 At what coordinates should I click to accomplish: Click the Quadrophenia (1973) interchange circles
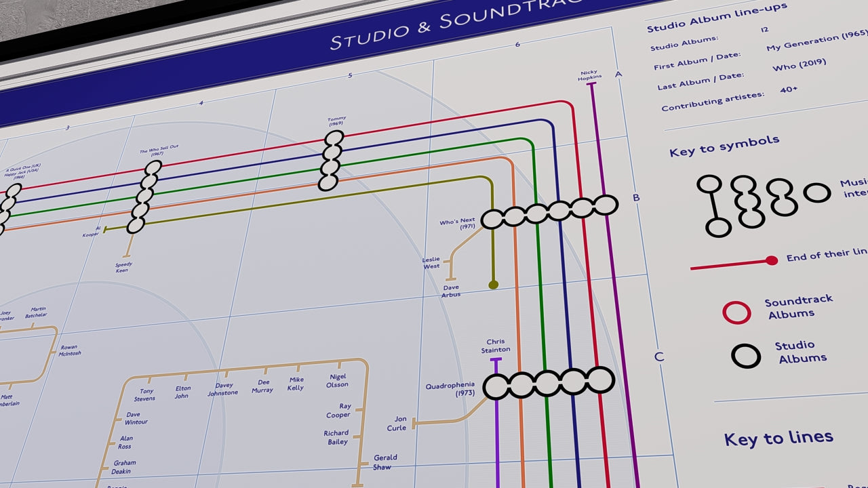[x=548, y=384]
